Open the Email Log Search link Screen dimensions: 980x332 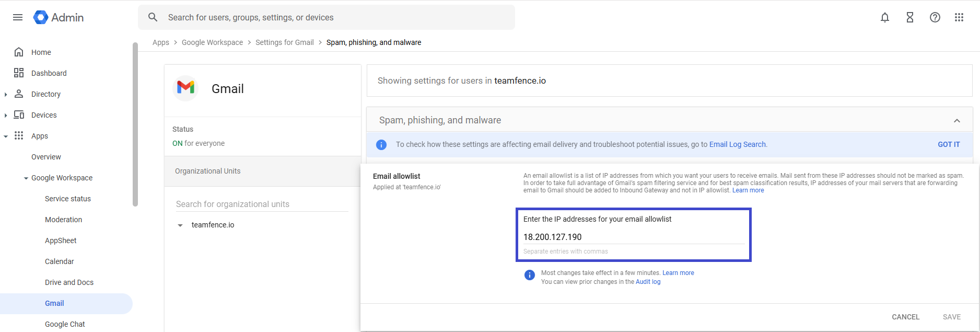pos(737,144)
